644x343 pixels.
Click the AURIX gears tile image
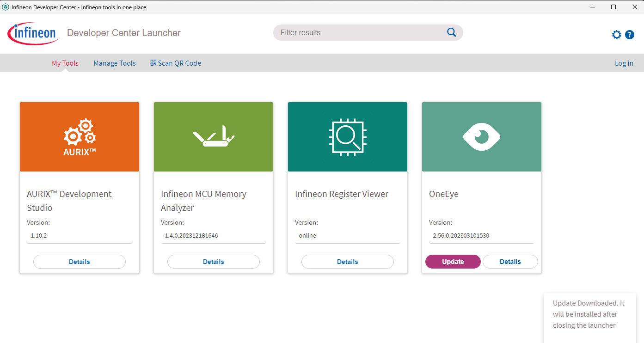pyautogui.click(x=80, y=137)
